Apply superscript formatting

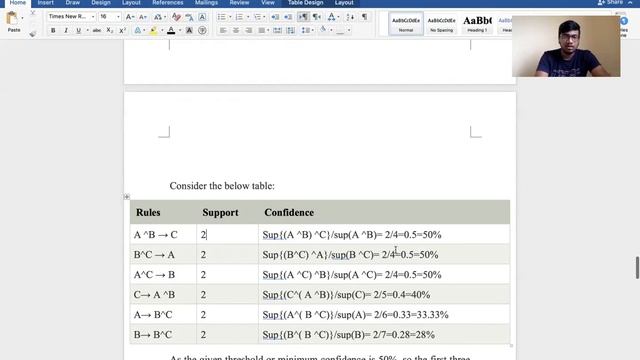pos(122,30)
